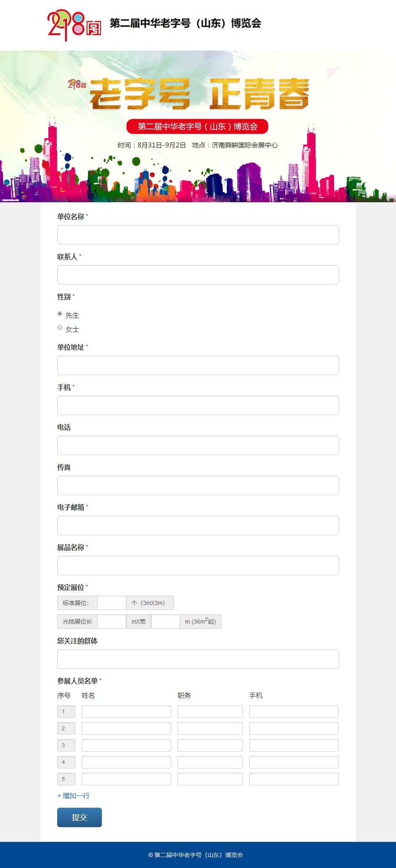Click the 序号 column header
This screenshot has width=396, height=868.
(64, 696)
